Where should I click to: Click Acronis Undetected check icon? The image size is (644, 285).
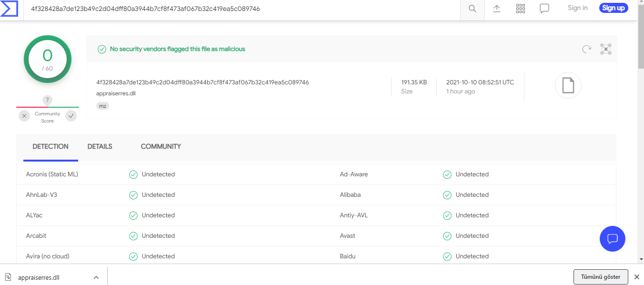133,174
